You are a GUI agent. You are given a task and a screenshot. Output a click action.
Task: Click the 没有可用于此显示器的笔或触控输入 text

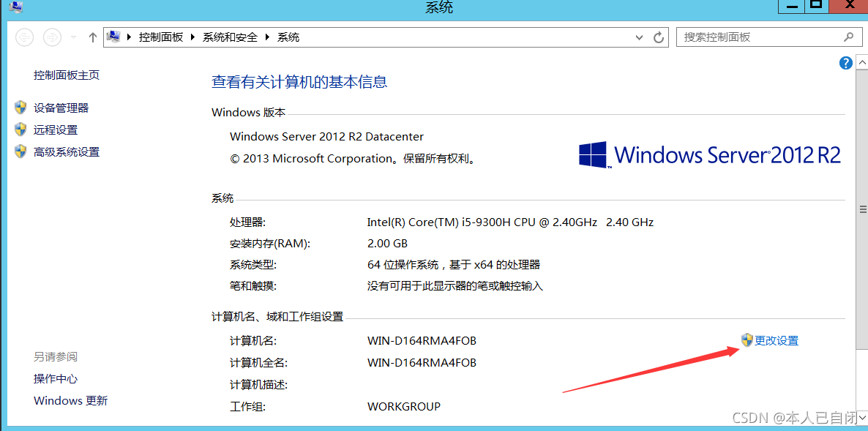455,287
